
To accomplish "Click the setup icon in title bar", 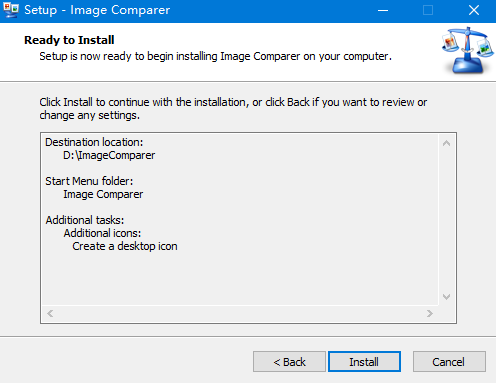I will pos(11,10).
